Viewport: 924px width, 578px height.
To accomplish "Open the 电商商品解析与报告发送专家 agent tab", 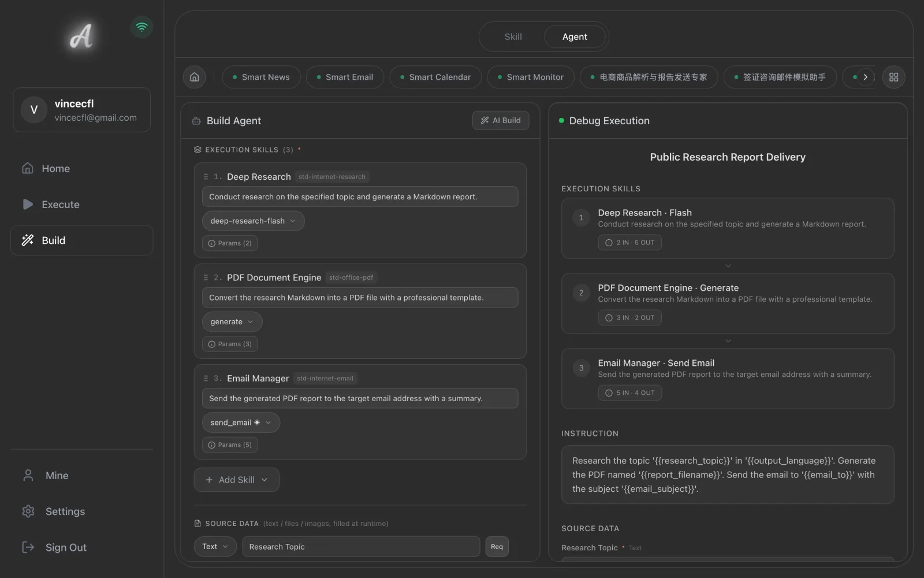I will tap(649, 77).
